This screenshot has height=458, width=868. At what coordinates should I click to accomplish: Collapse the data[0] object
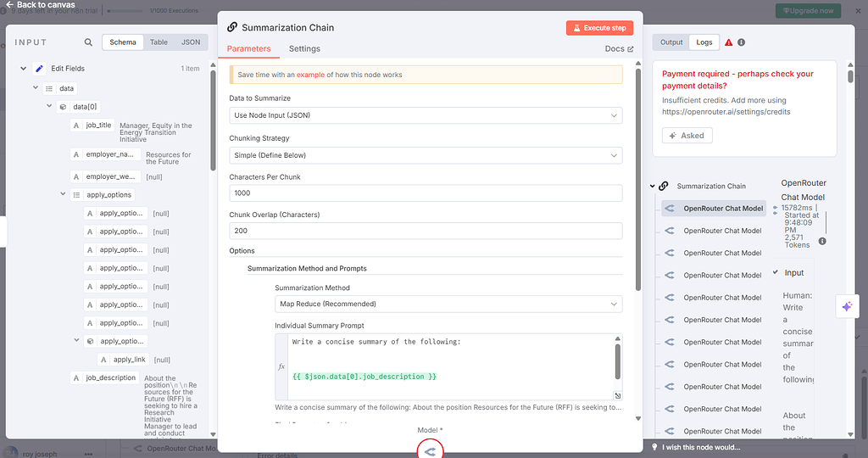[48, 106]
